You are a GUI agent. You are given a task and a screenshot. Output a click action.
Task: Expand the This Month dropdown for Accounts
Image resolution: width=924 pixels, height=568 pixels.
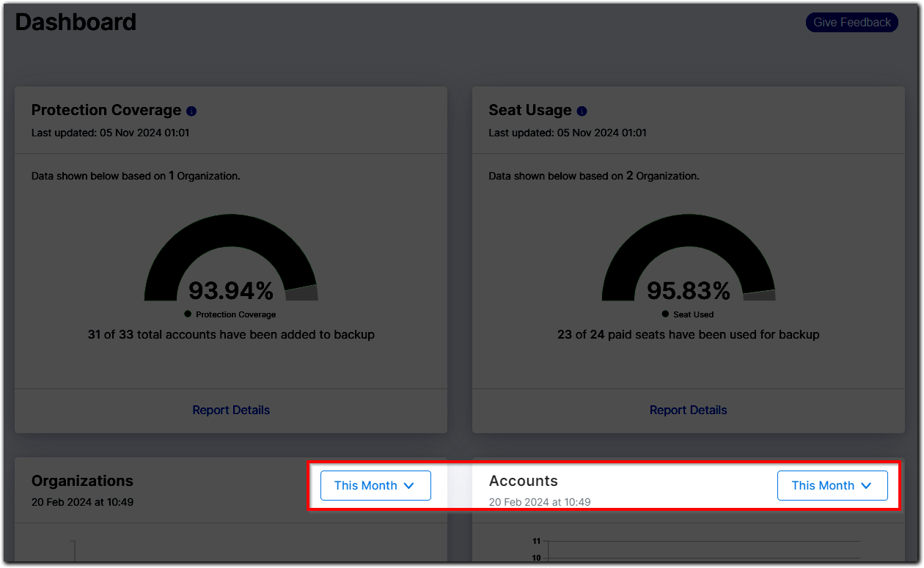[x=832, y=485]
